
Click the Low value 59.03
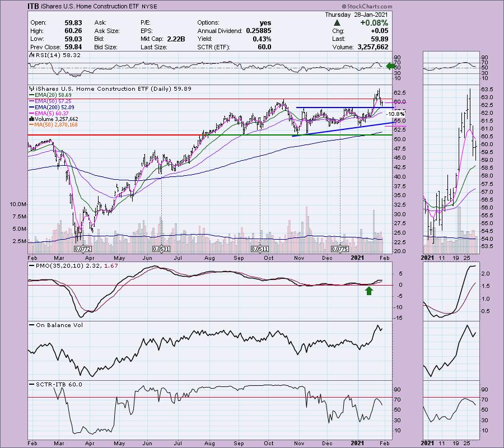point(73,39)
